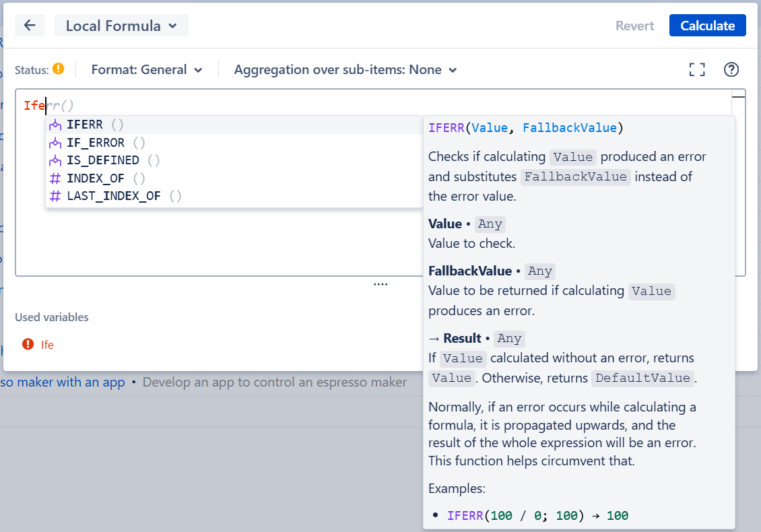This screenshot has height=532, width=761.
Task: Open the espresso maker app link
Action: pos(64,382)
